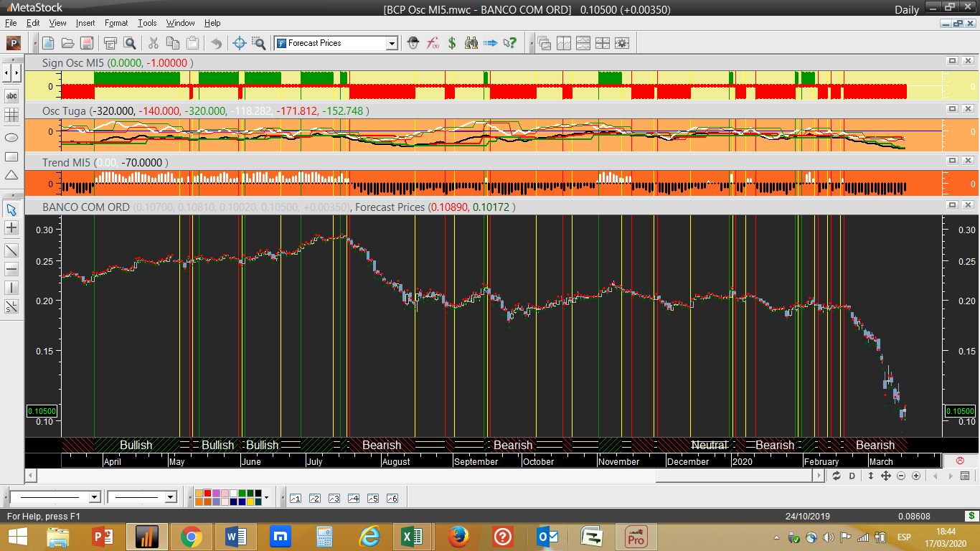
Task: Select the crosshair data window tool
Action: point(240,43)
